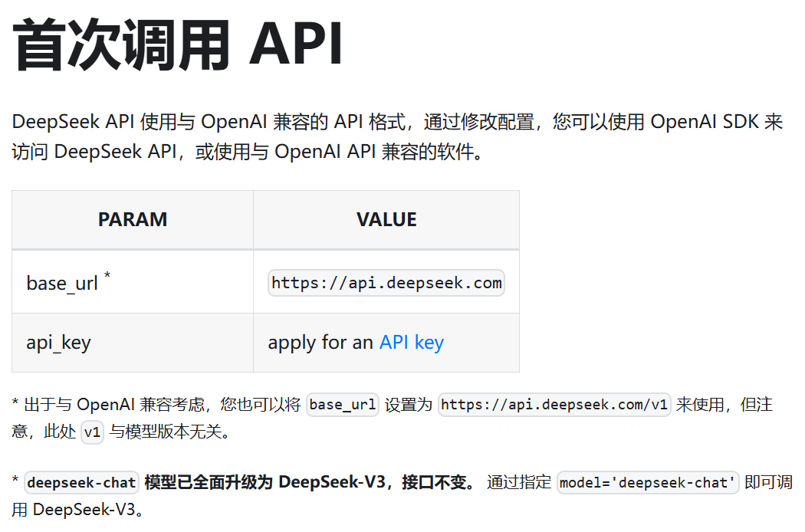Click the https://api.deepseek.com code value
This screenshot has width=805, height=532.
coord(386,283)
